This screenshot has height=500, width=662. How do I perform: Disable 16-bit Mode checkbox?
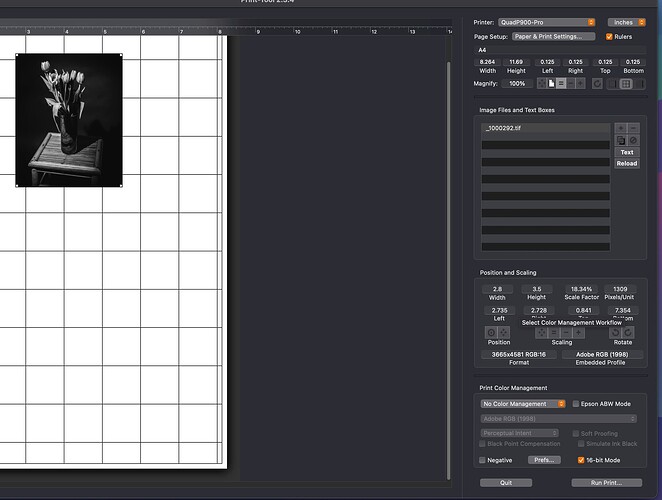(x=581, y=460)
